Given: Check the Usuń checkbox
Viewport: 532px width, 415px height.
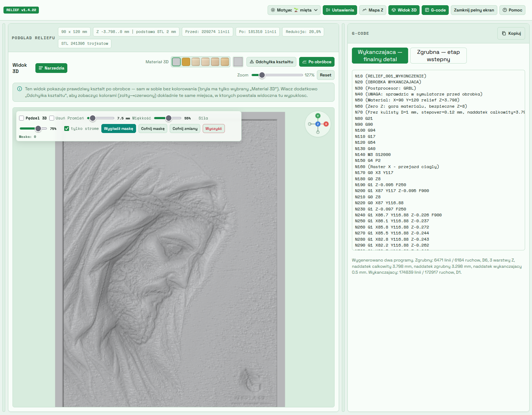Looking at the screenshot, I should 52,118.
